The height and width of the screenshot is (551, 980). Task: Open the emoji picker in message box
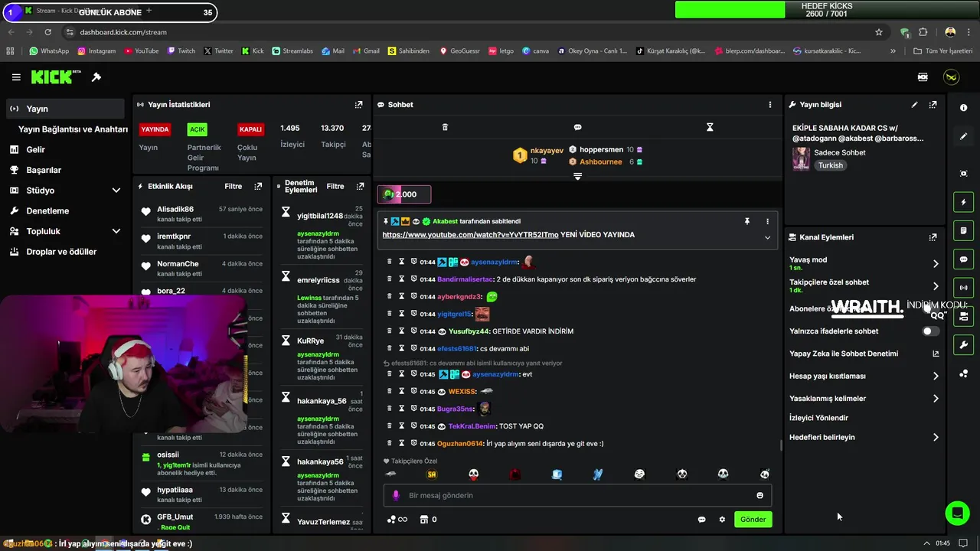click(759, 495)
